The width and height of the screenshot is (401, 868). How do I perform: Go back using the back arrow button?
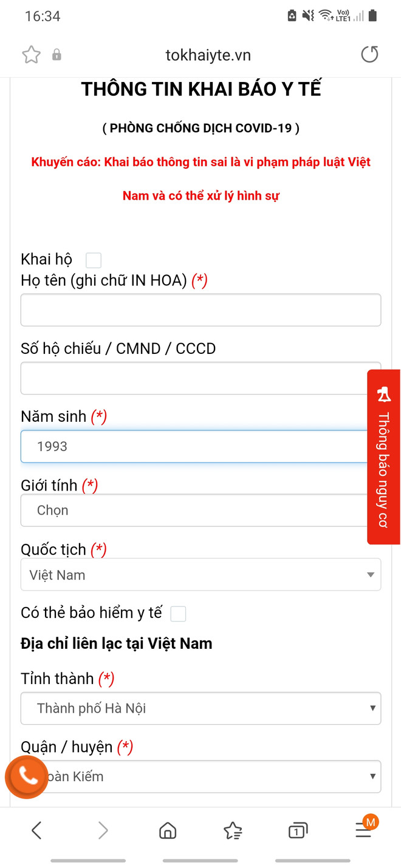[36, 830]
